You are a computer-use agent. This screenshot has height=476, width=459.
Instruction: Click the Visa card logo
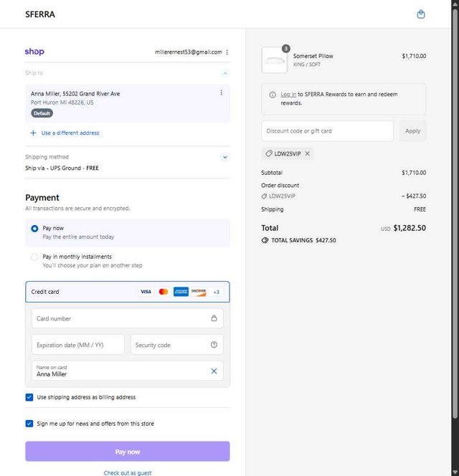pos(146,292)
